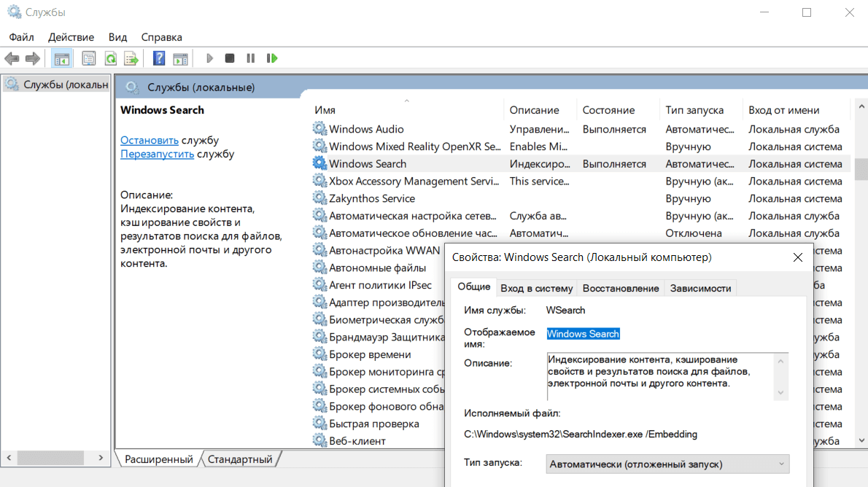
Task: Click the Stop service square icon
Action: [x=230, y=58]
